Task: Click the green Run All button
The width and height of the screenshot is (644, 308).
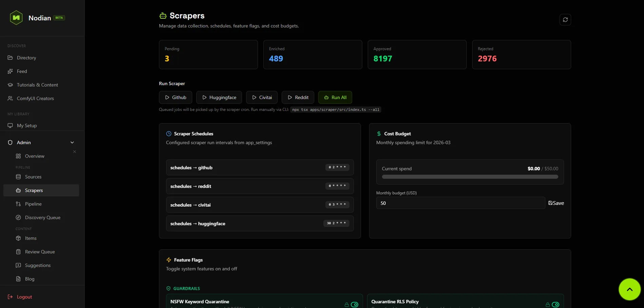Action: tap(335, 97)
